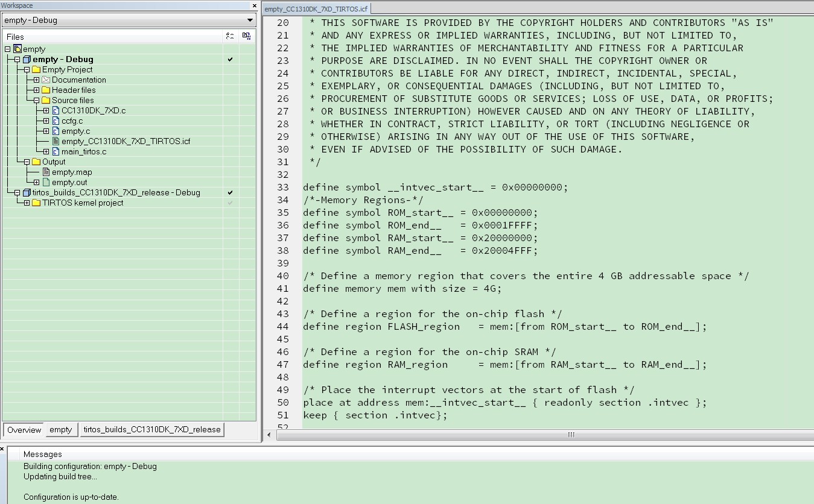Switch to the Overview tab
This screenshot has width=814, height=504.
click(x=23, y=429)
